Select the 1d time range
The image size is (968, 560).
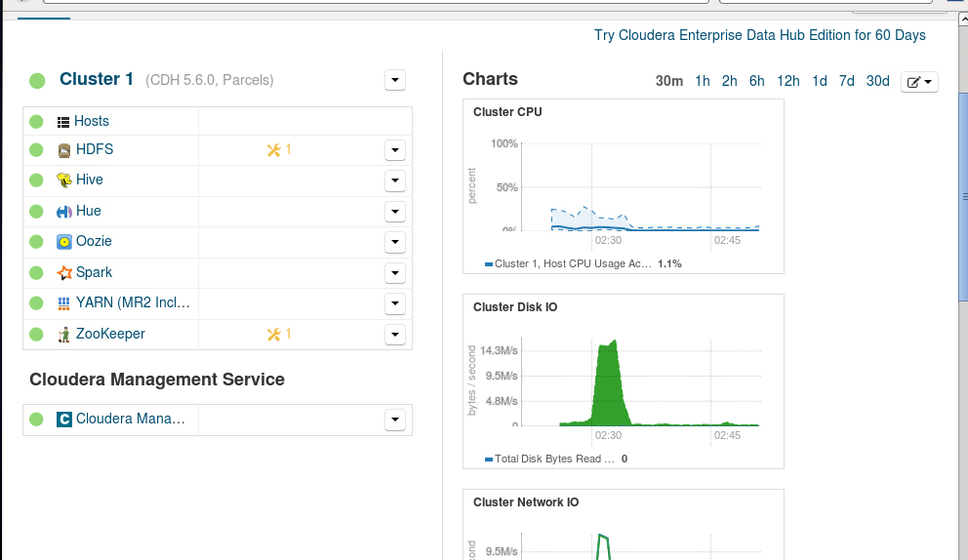pyautogui.click(x=820, y=81)
